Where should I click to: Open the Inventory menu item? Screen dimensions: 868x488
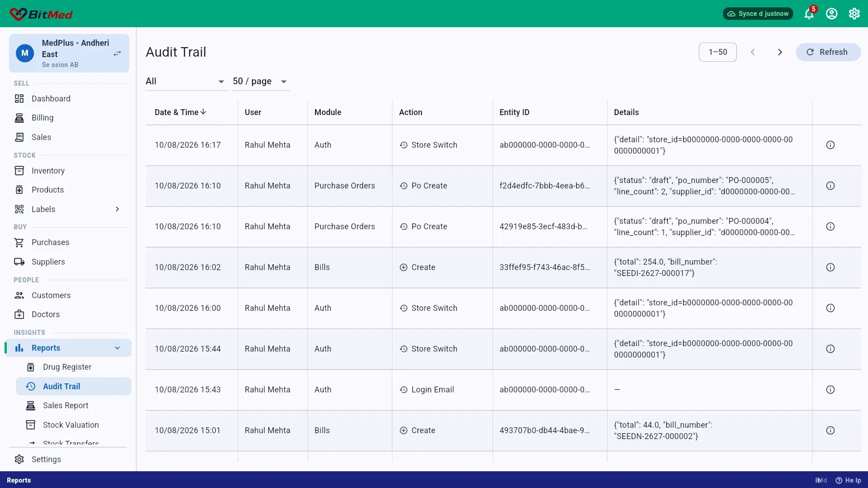[68, 171]
